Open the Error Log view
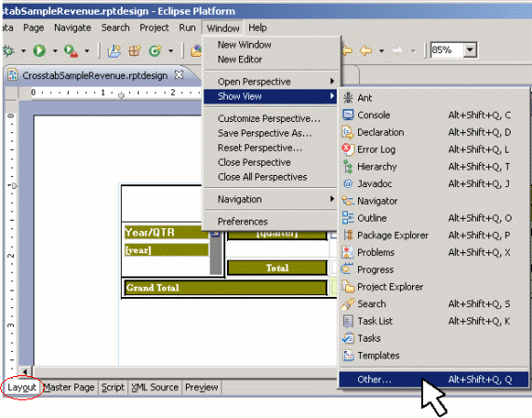 [433, 149]
